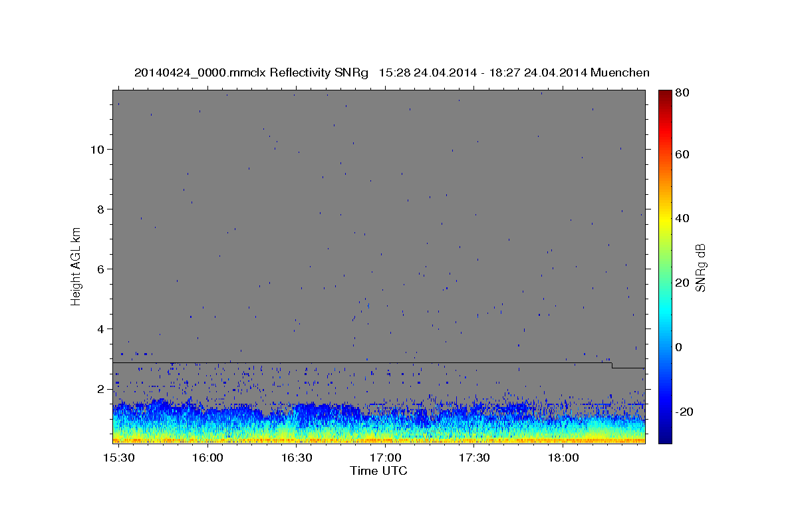Click the 16:00 time axis label
This screenshot has height=532, width=798.
click(207, 458)
